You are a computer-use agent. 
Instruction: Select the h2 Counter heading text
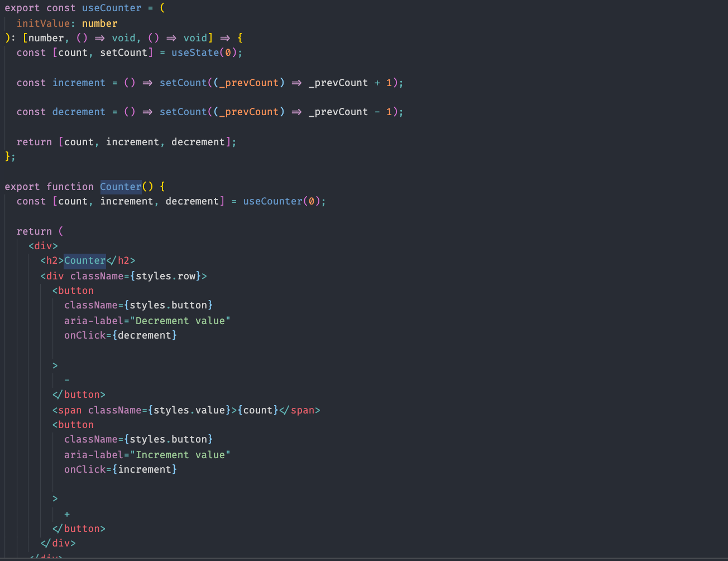point(84,260)
